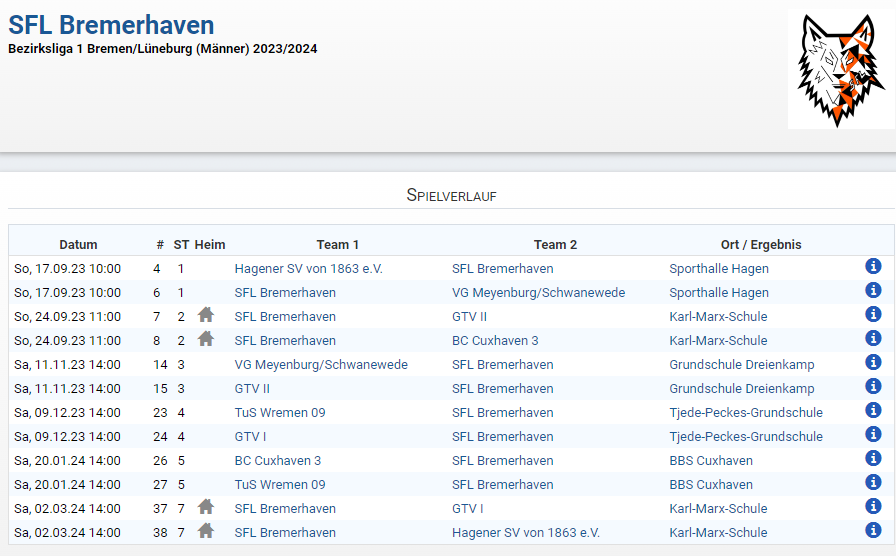Click the ST column header

click(181, 245)
